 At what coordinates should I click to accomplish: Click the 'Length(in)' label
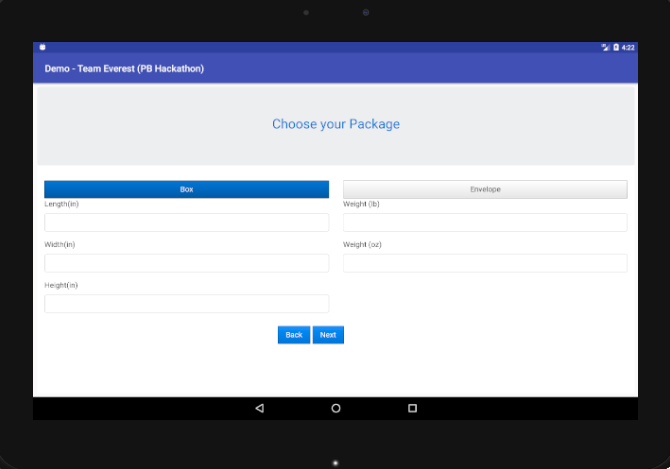coord(62,204)
